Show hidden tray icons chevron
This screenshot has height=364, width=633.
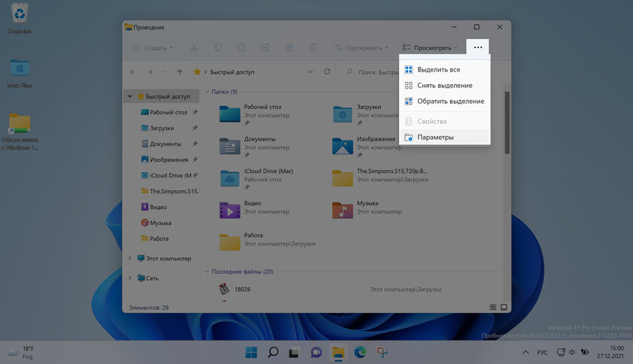[525, 352]
